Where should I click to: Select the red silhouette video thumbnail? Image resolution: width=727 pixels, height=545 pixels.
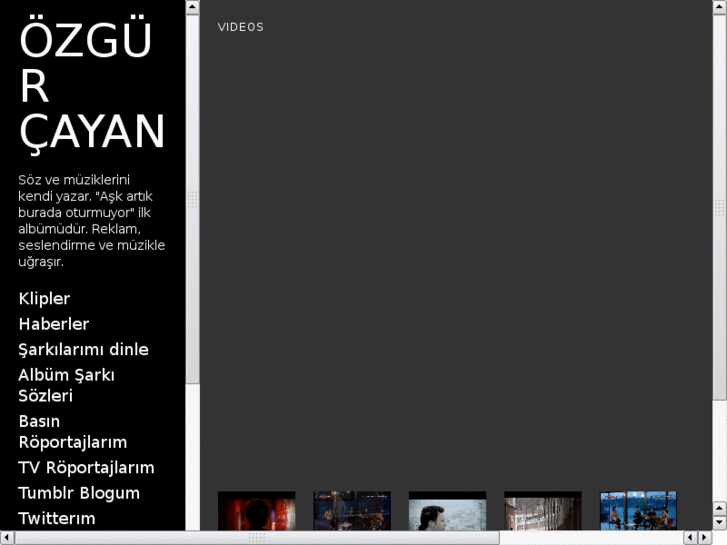pyautogui.click(x=256, y=511)
